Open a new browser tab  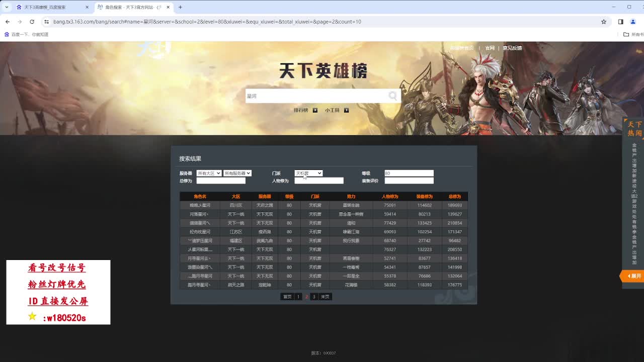click(x=180, y=7)
